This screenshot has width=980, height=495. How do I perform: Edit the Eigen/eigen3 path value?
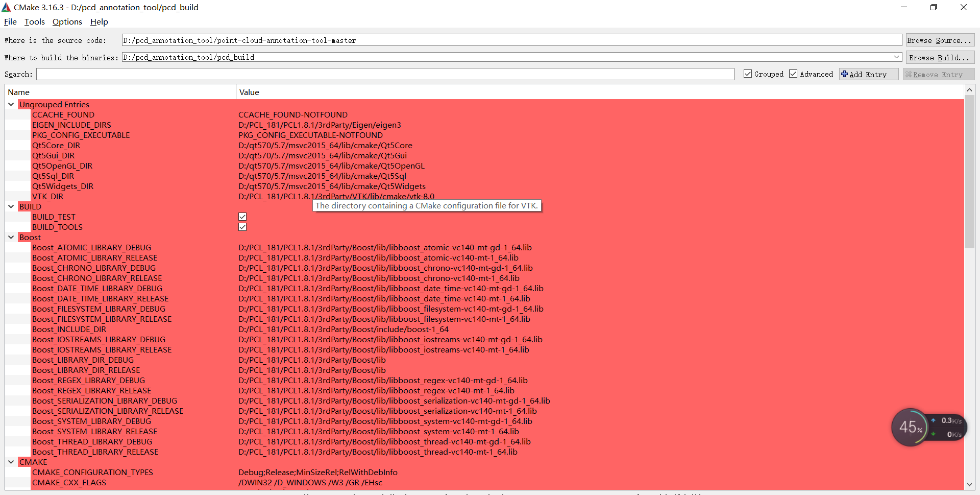coord(320,125)
